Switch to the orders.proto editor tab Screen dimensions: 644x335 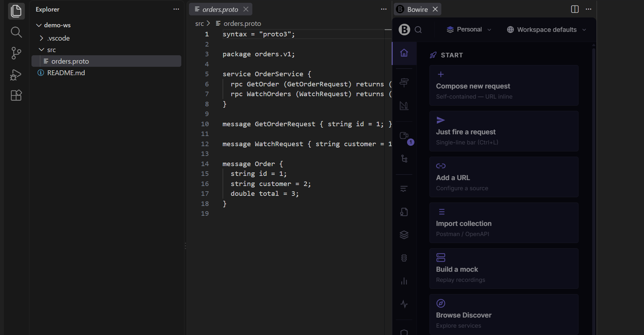pyautogui.click(x=220, y=9)
